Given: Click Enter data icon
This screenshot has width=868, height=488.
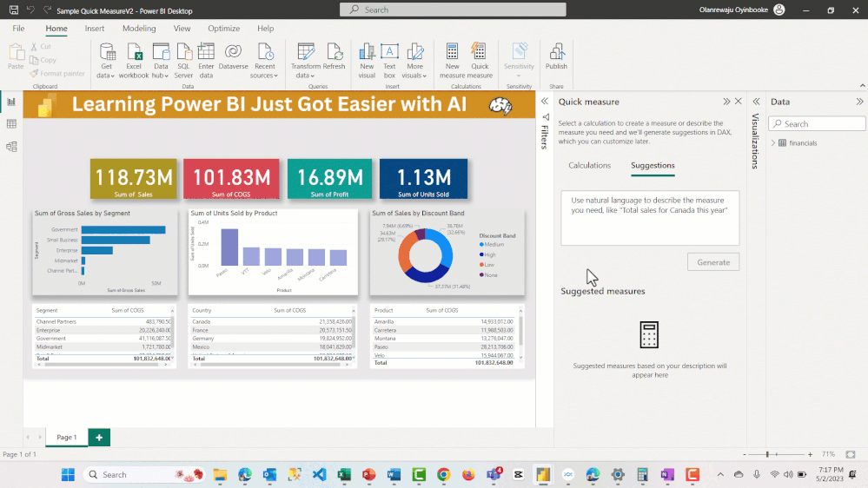Looking at the screenshot, I should pyautogui.click(x=206, y=52).
